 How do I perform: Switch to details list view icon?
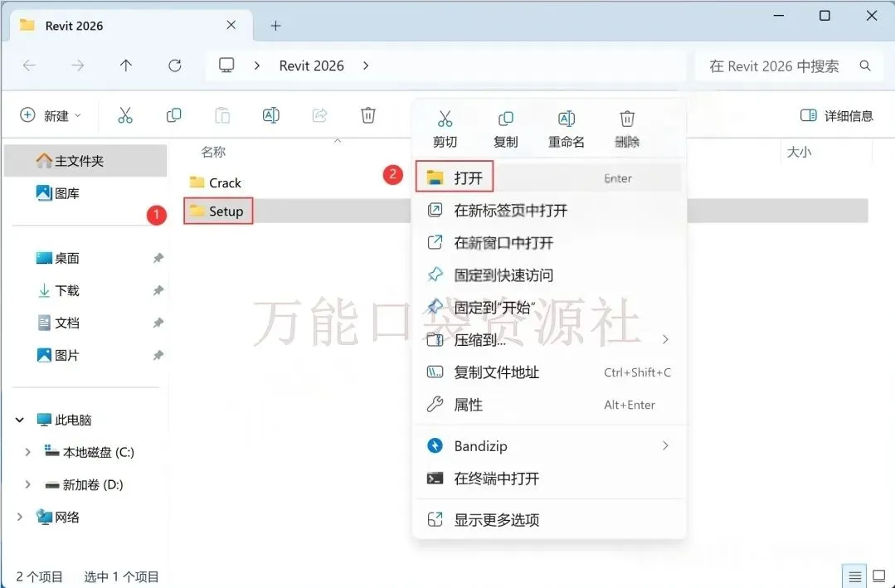(854, 576)
